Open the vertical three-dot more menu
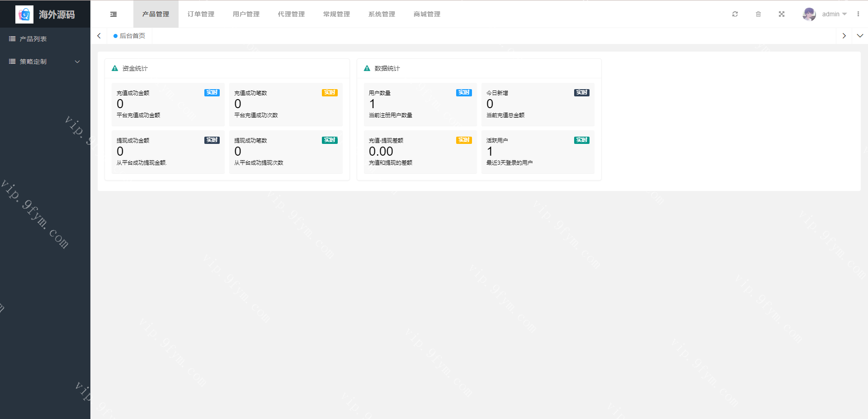 pyautogui.click(x=858, y=14)
